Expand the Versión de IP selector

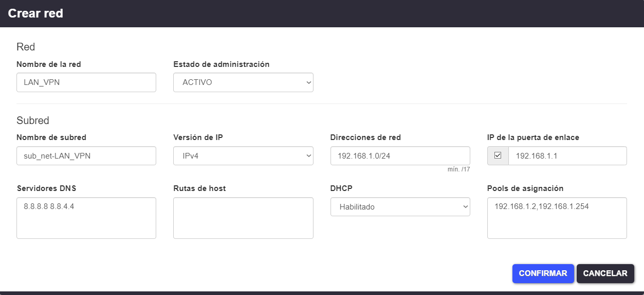tap(243, 155)
